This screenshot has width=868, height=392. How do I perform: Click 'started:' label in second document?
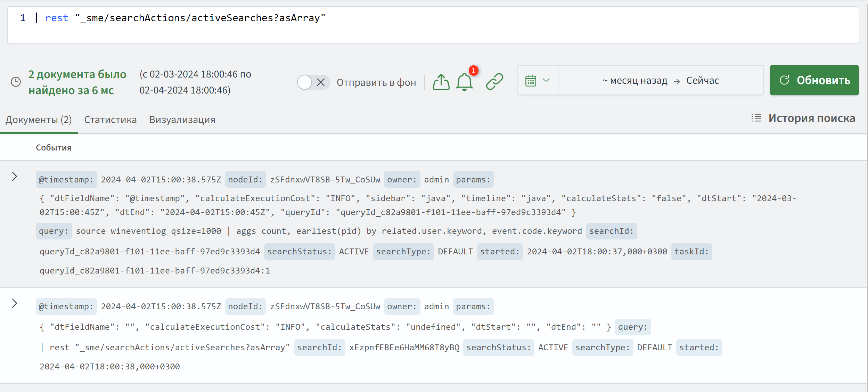pos(699,348)
